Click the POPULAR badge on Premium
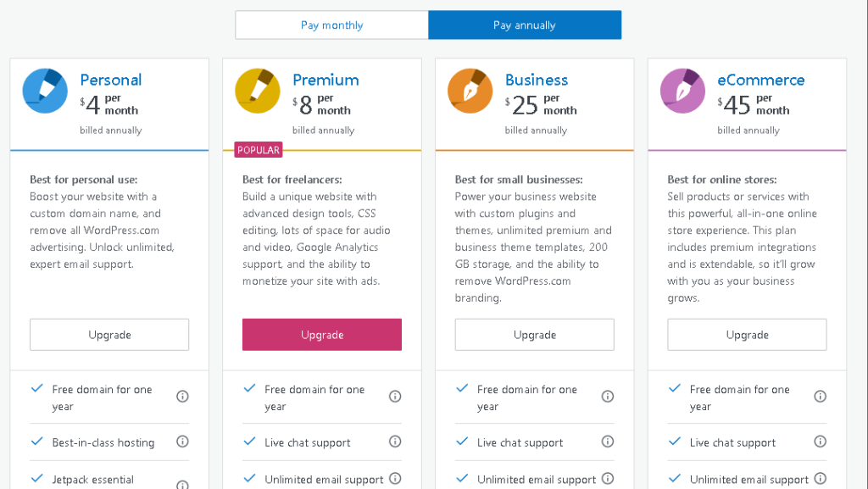Image resolution: width=868 pixels, height=489 pixels. (x=258, y=150)
